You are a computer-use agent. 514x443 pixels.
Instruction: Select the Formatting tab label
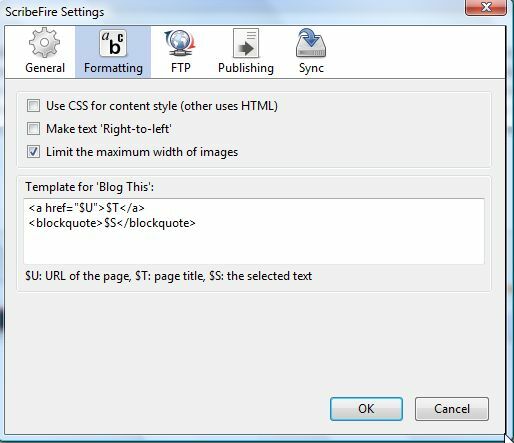coord(113,68)
